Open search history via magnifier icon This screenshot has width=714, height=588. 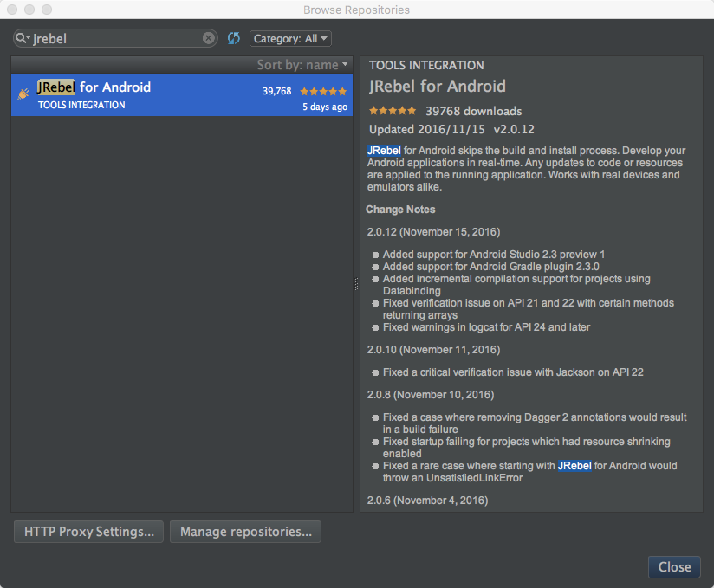click(22, 39)
